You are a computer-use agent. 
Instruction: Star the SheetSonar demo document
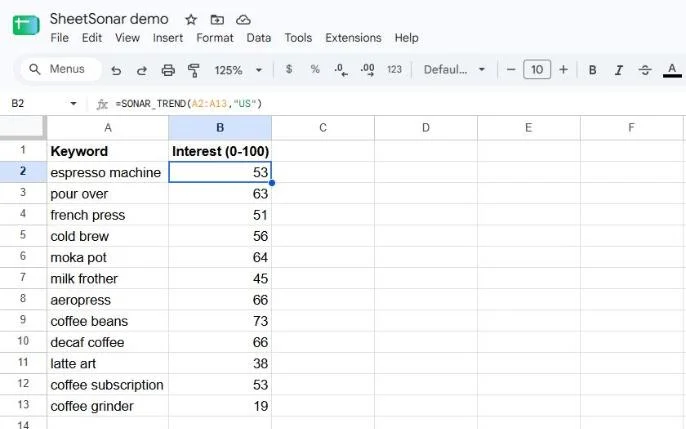click(x=191, y=20)
